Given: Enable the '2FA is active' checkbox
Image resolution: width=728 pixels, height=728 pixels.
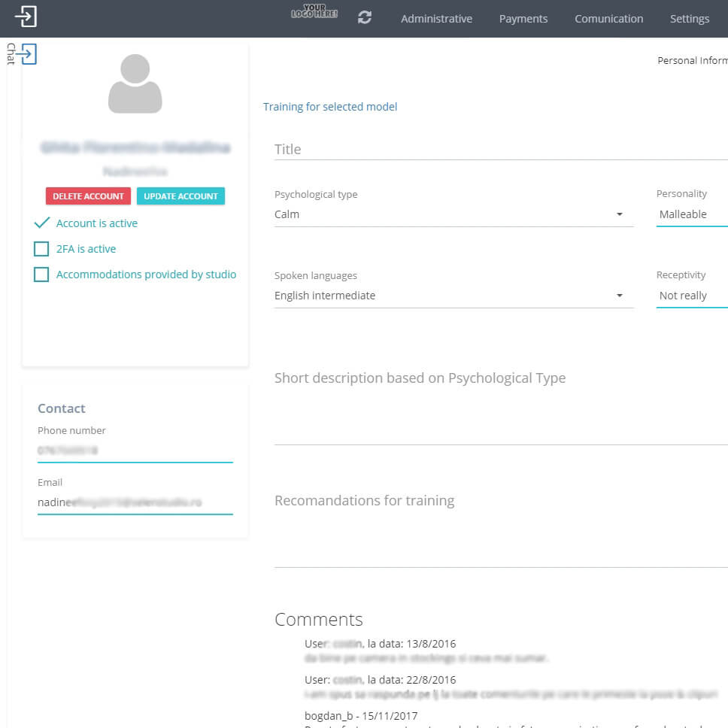Looking at the screenshot, I should point(41,249).
